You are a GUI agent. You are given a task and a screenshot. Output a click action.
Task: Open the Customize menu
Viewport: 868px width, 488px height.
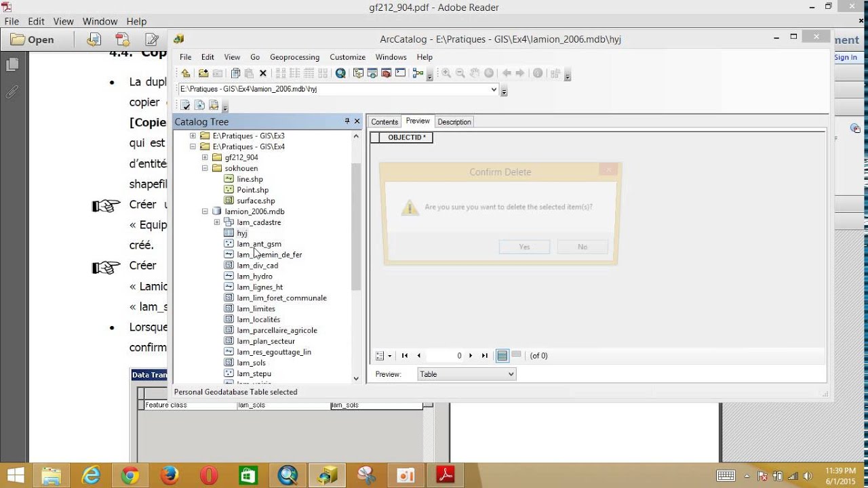(347, 57)
